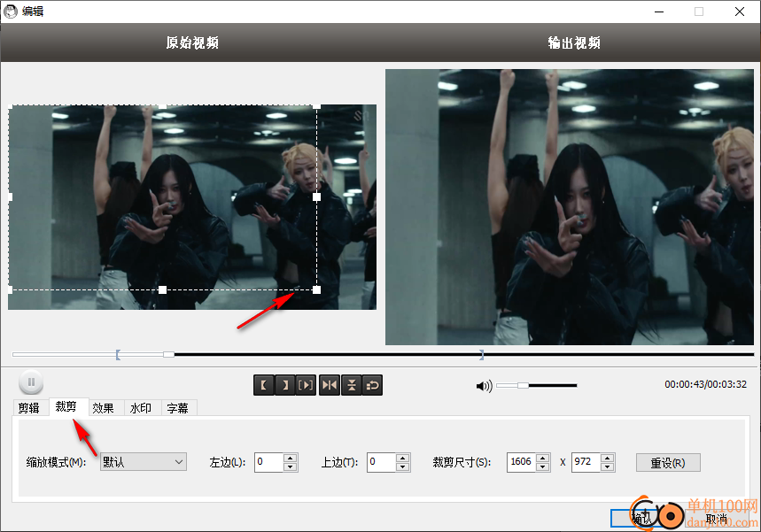
Task: Increase crop width 1606 with up arrow
Action: point(543,458)
